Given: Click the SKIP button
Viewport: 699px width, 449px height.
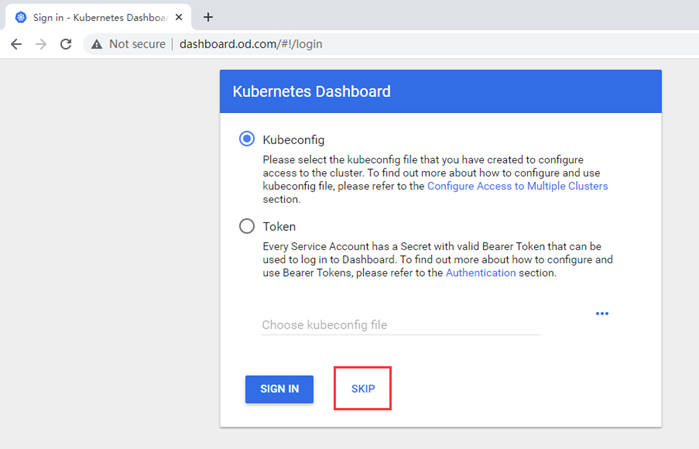Looking at the screenshot, I should coord(363,389).
